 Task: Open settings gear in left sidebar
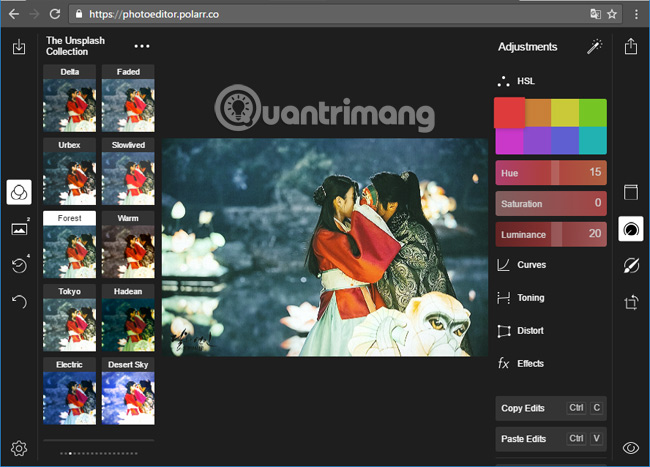(19, 448)
